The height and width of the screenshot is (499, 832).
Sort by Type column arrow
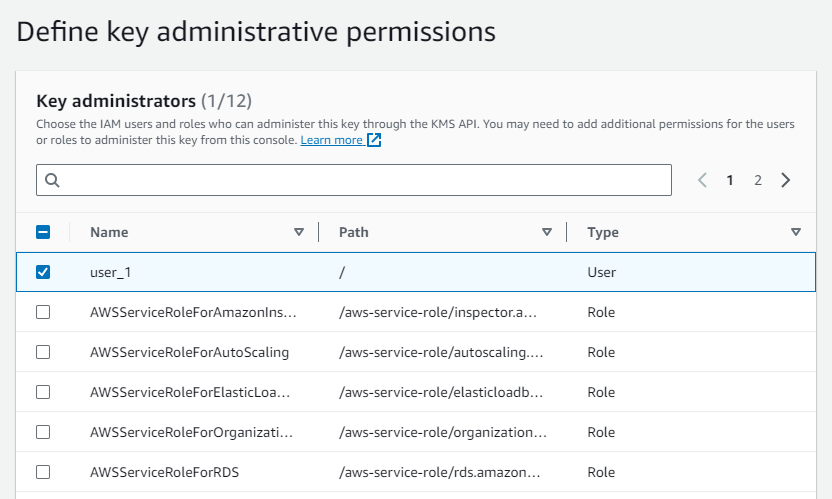tap(795, 232)
